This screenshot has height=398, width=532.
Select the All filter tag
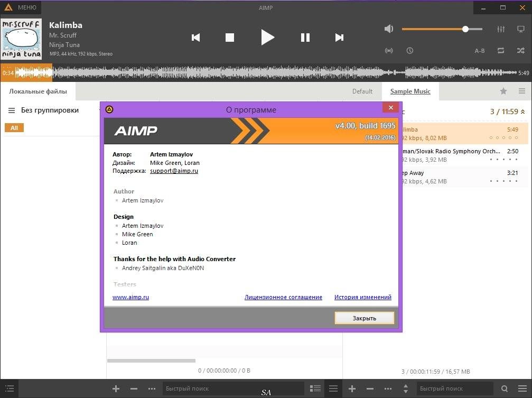[14, 128]
